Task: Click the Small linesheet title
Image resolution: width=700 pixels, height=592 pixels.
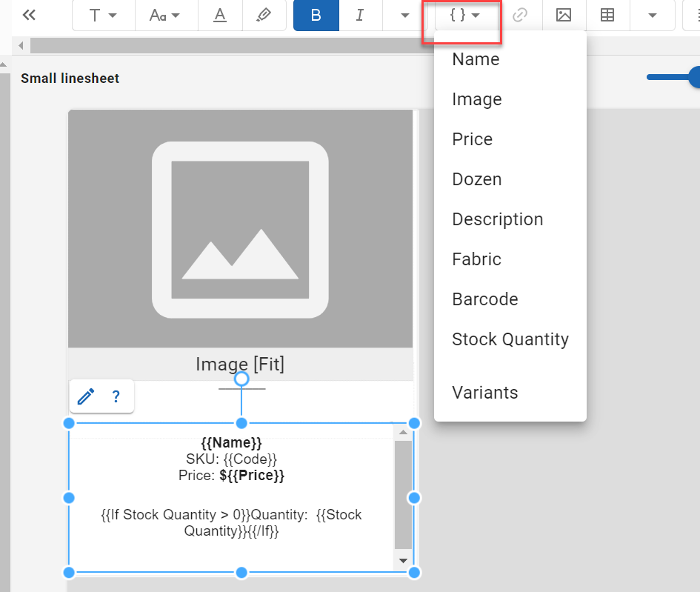Action: click(70, 78)
